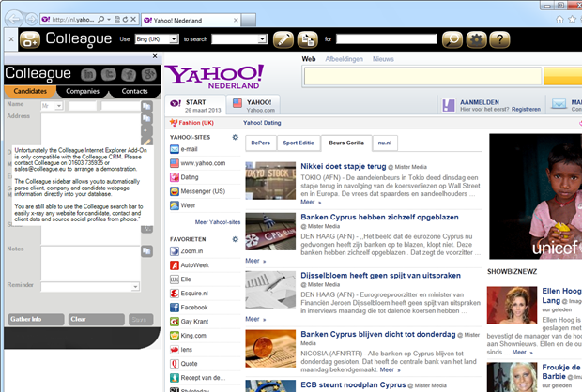Open headline 'Nikkei doet stapje terug'
Image resolution: width=582 pixels, height=392 pixels.
tap(344, 166)
